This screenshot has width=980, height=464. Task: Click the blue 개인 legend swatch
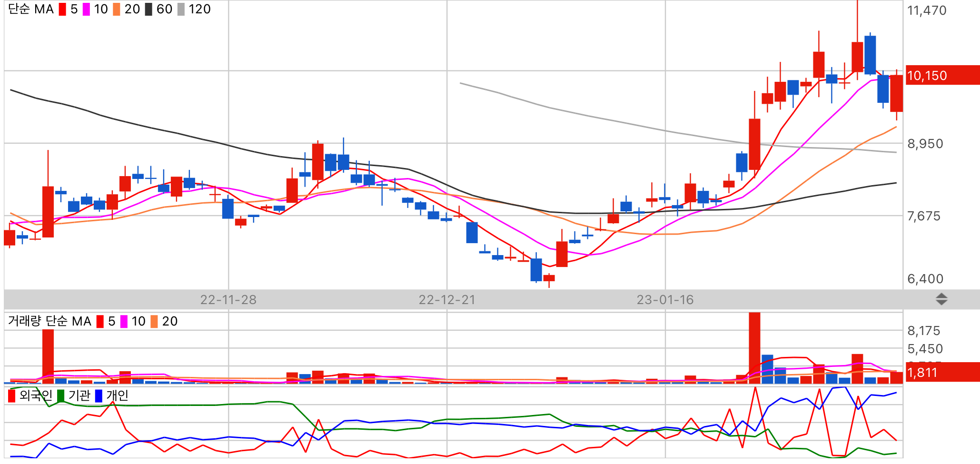click(x=99, y=396)
